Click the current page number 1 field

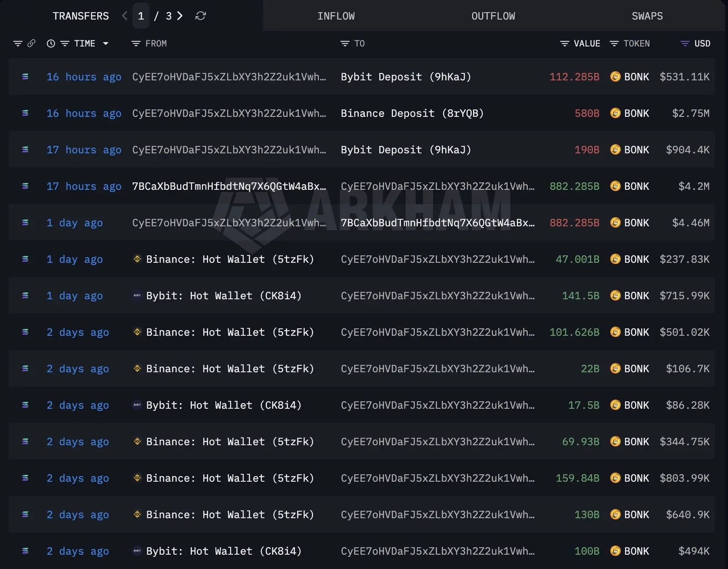click(141, 16)
